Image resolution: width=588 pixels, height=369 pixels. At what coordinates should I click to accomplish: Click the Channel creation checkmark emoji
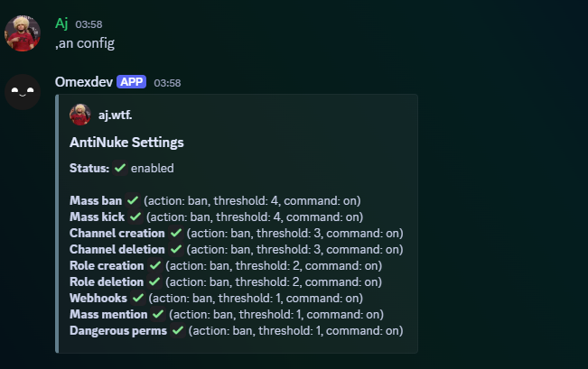[176, 233]
